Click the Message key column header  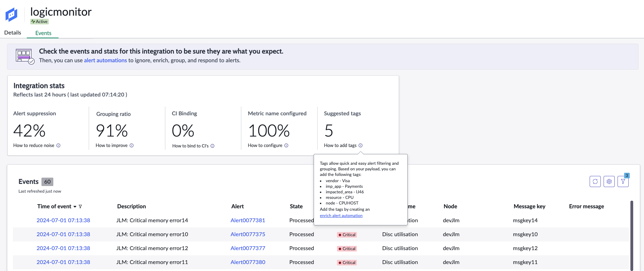pos(529,207)
